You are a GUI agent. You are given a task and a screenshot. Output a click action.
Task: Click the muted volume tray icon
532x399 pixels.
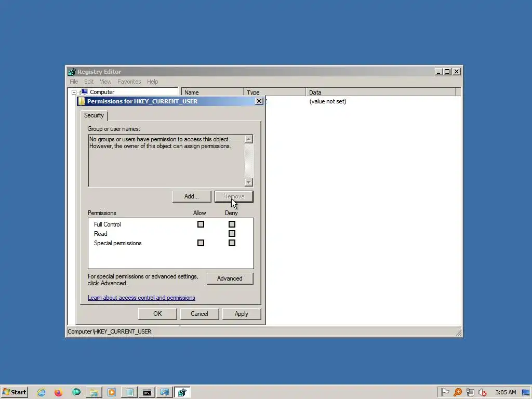(482, 392)
